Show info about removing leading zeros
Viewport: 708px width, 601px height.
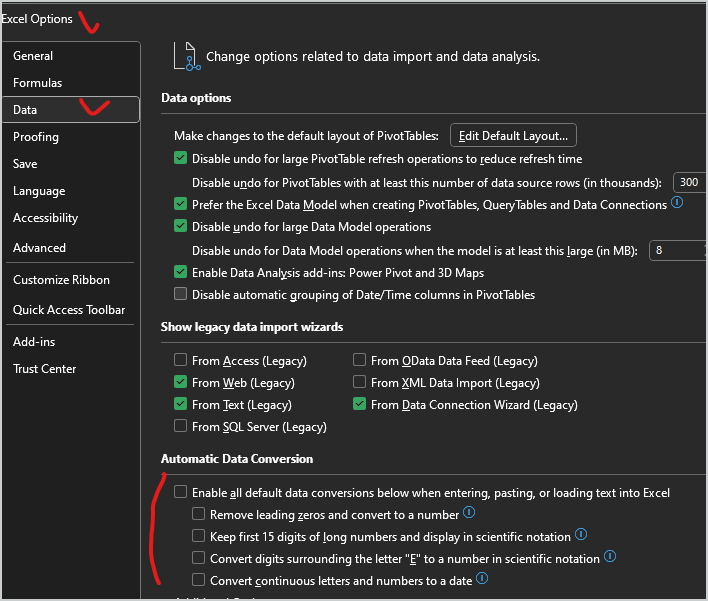point(469,513)
